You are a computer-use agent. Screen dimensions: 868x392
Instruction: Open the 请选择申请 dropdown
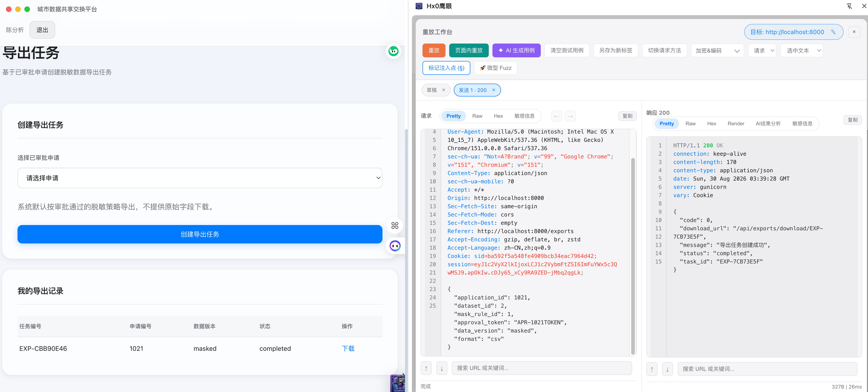point(200,178)
